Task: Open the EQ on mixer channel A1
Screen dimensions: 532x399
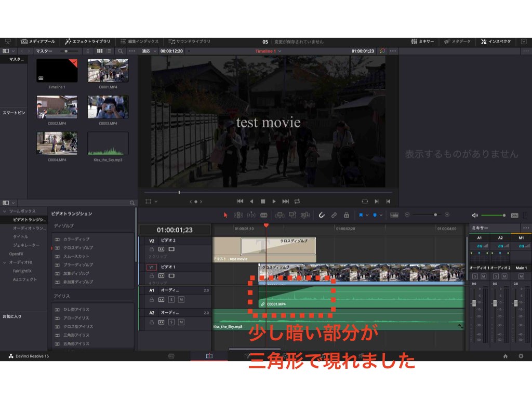Action: [480, 246]
